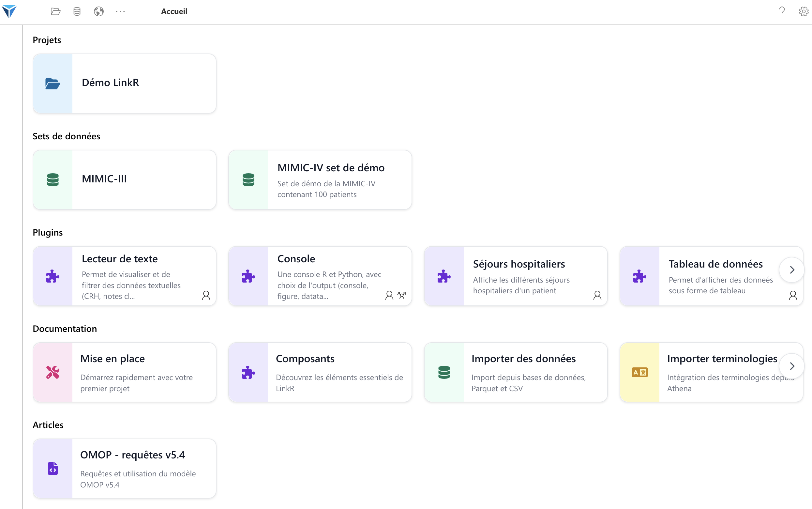812x509 pixels.
Task: Open the Mise en place documentation
Action: 125,372
